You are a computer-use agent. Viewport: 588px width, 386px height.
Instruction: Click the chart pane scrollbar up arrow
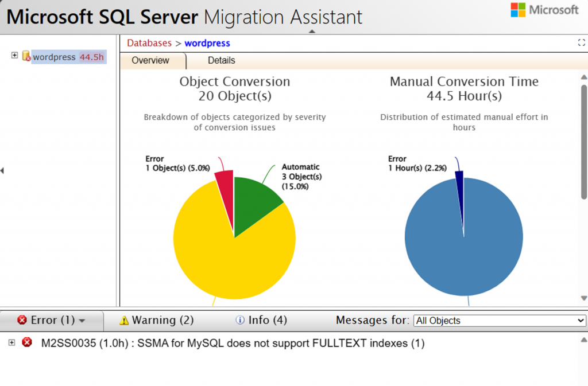(584, 77)
